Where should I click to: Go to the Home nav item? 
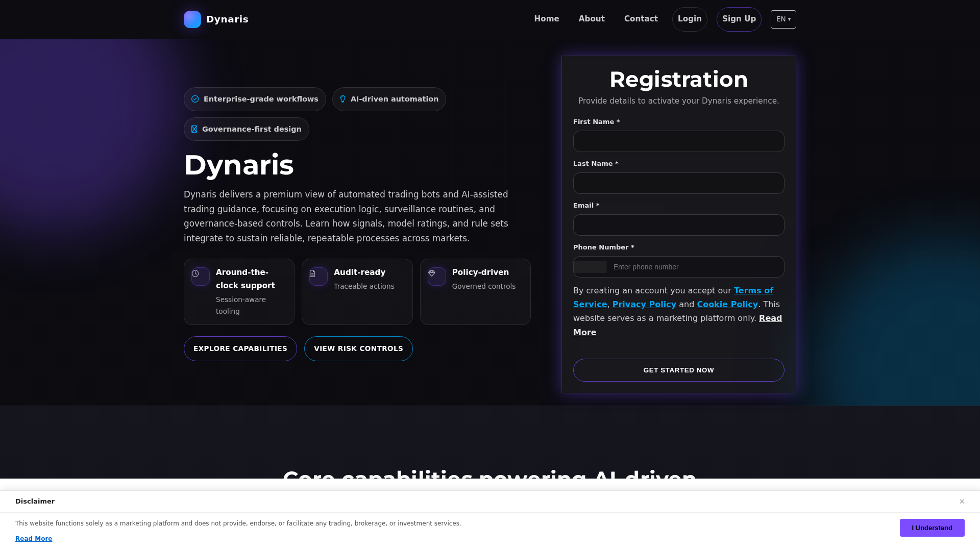[x=547, y=19]
